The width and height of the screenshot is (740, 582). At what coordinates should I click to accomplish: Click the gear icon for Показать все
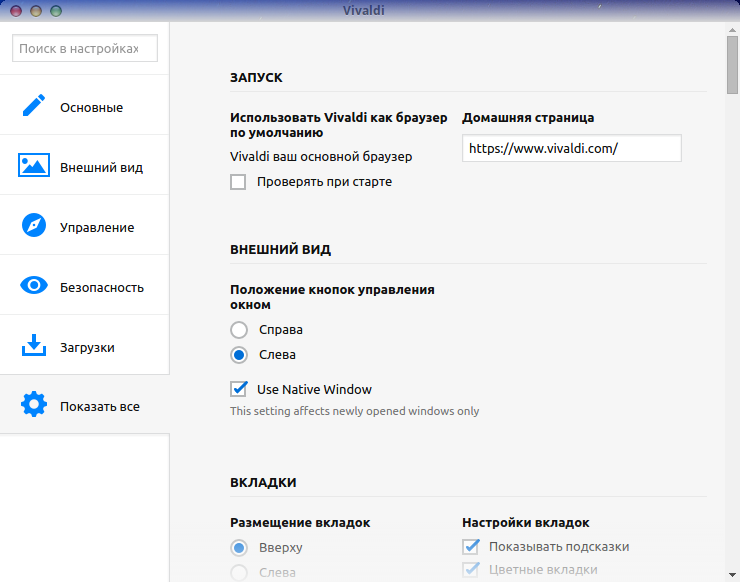click(34, 405)
